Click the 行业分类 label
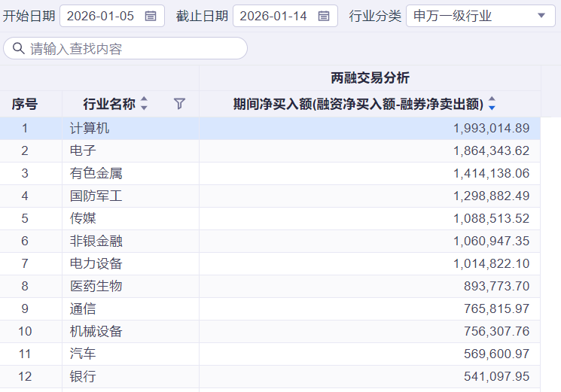Image resolution: width=561 pixels, height=392 pixels. point(375,16)
